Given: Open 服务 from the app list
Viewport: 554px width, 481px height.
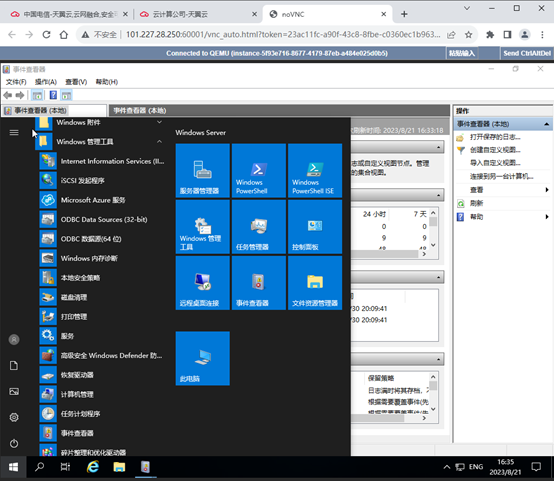Looking at the screenshot, I should coord(102,336).
